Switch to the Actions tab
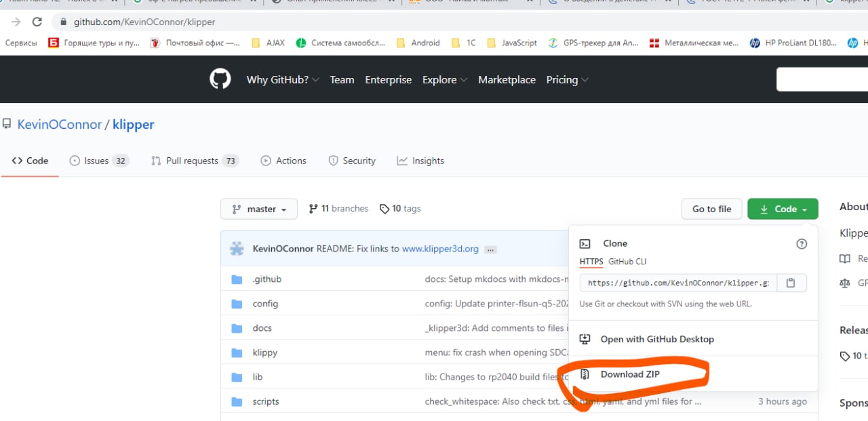Image resolution: width=868 pixels, height=421 pixels. tap(283, 161)
